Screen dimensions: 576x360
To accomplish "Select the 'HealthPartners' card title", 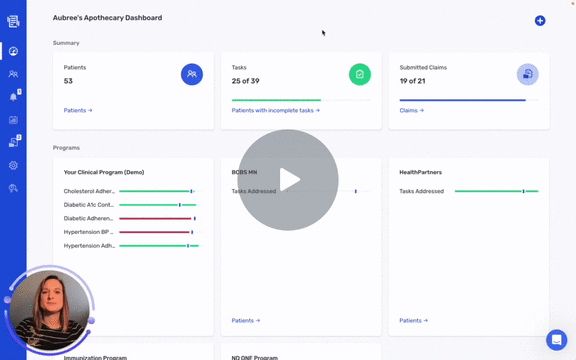I will click(421, 172).
